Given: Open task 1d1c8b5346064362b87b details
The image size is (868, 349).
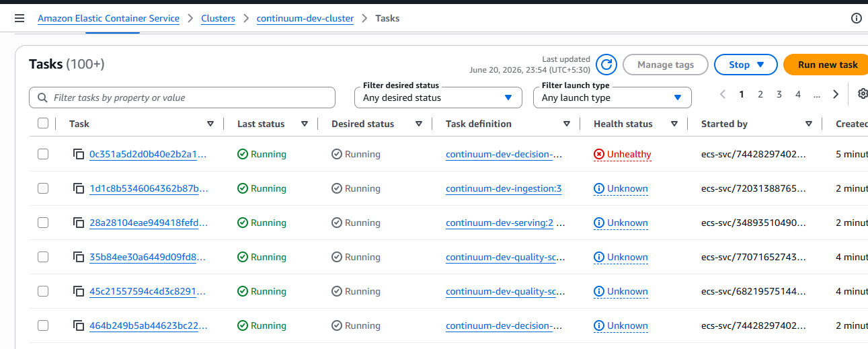Looking at the screenshot, I should [149, 189].
